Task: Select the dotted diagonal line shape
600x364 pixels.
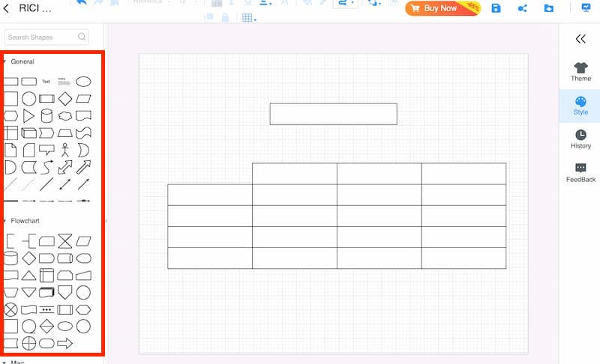Action: 28,184
